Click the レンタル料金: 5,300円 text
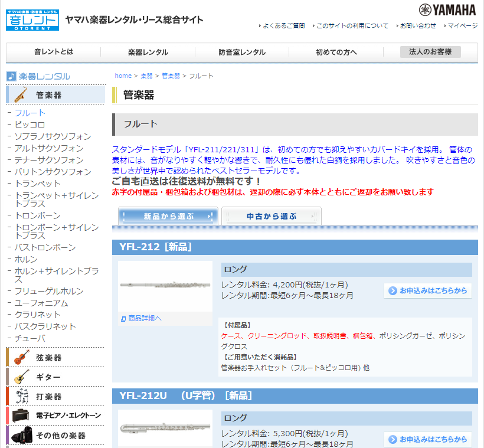Screen dimensions: 484x448 [x=284, y=433]
